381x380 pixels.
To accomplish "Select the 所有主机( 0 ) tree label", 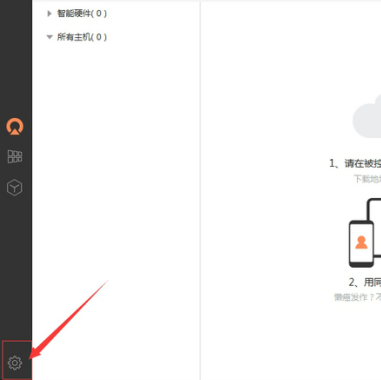I will [x=82, y=37].
